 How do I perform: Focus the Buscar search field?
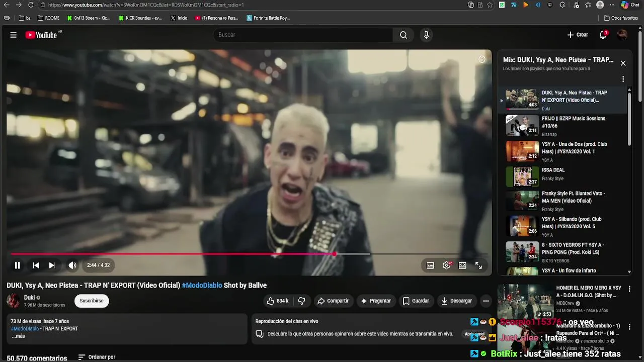pyautogui.click(x=303, y=35)
